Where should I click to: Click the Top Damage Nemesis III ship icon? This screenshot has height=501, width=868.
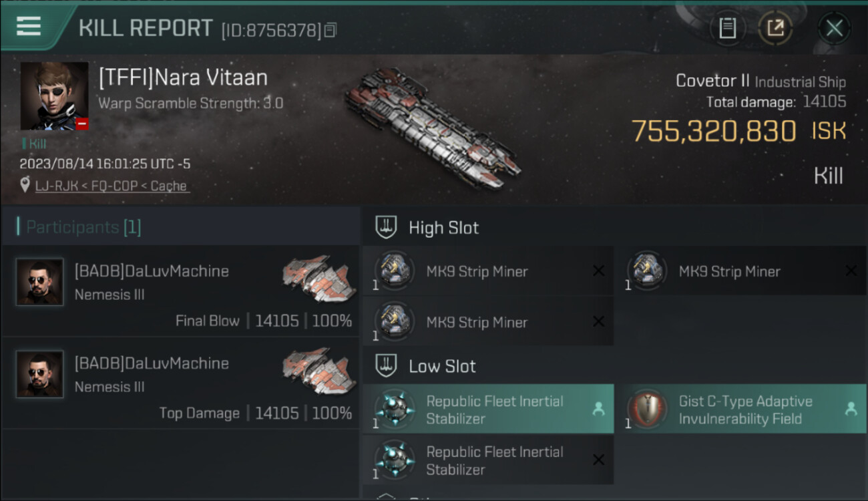point(315,367)
